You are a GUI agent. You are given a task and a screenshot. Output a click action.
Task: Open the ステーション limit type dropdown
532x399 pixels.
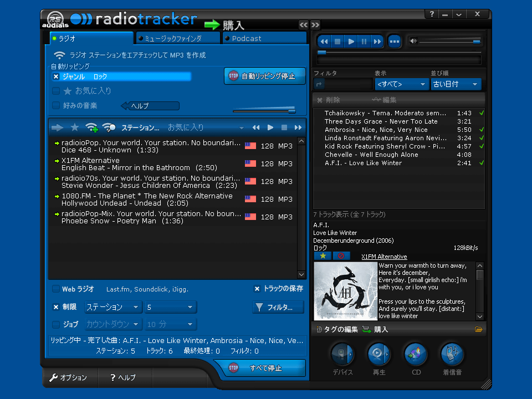(113, 307)
